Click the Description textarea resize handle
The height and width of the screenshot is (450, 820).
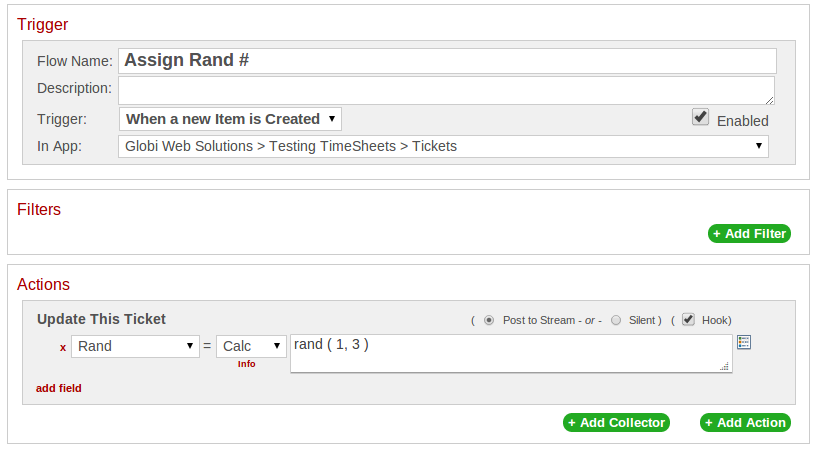pos(769,100)
